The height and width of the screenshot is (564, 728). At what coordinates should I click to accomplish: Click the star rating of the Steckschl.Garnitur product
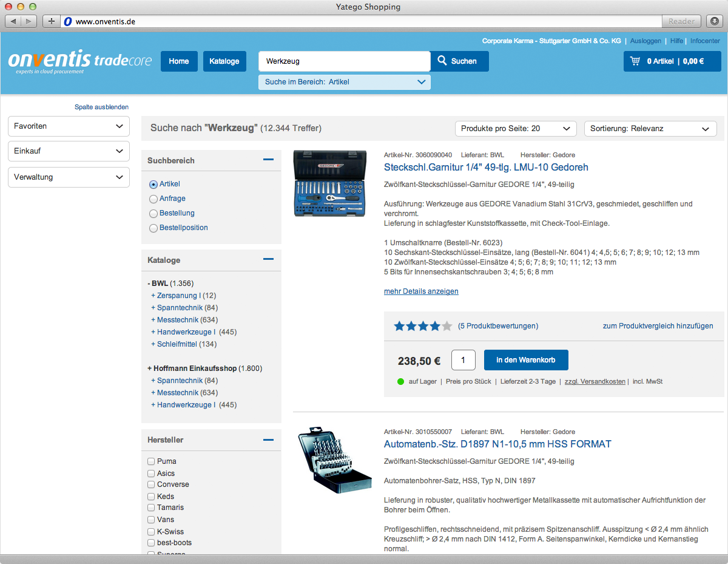point(423,326)
